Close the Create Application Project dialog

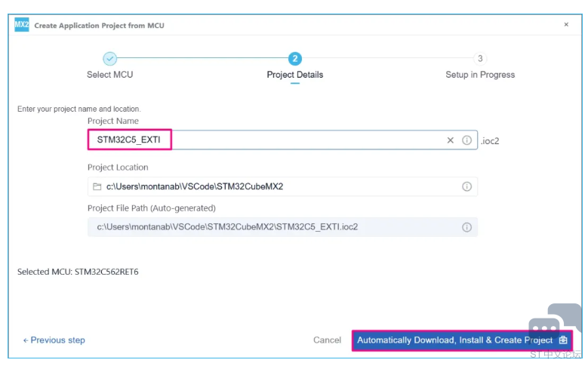(x=566, y=24)
